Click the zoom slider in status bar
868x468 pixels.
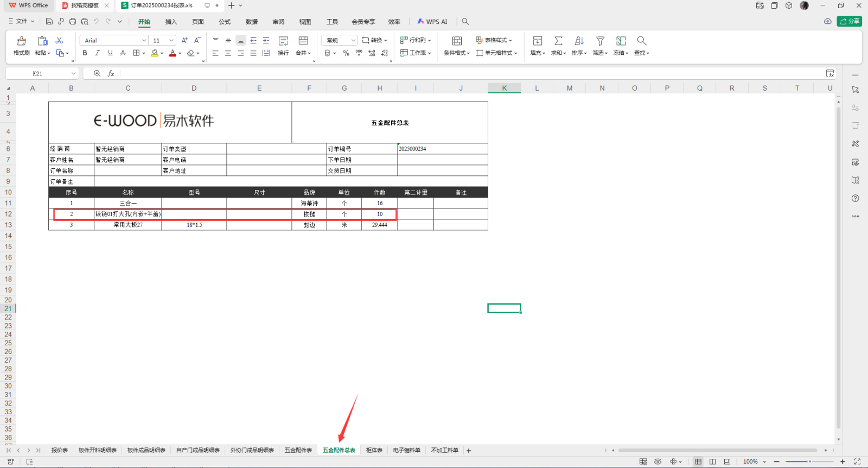[x=809, y=461]
